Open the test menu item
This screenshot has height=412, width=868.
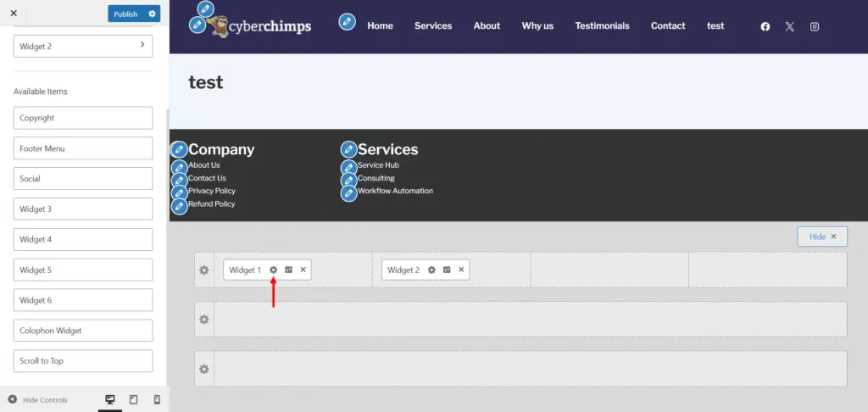pyautogui.click(x=715, y=25)
